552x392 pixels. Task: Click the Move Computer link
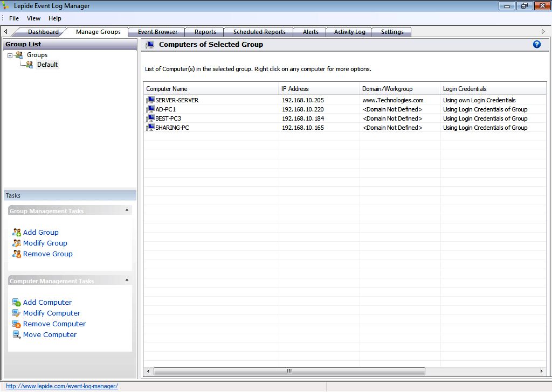pos(50,335)
